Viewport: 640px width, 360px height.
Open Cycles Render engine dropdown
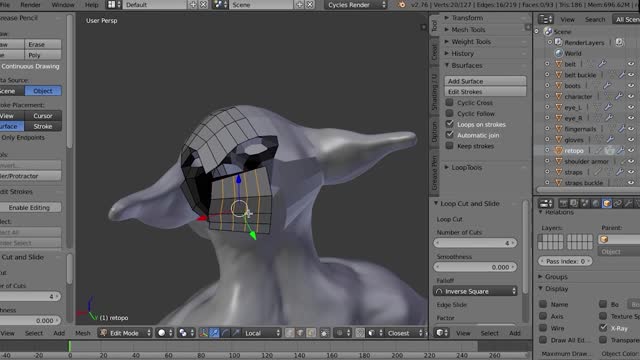coord(356,5)
